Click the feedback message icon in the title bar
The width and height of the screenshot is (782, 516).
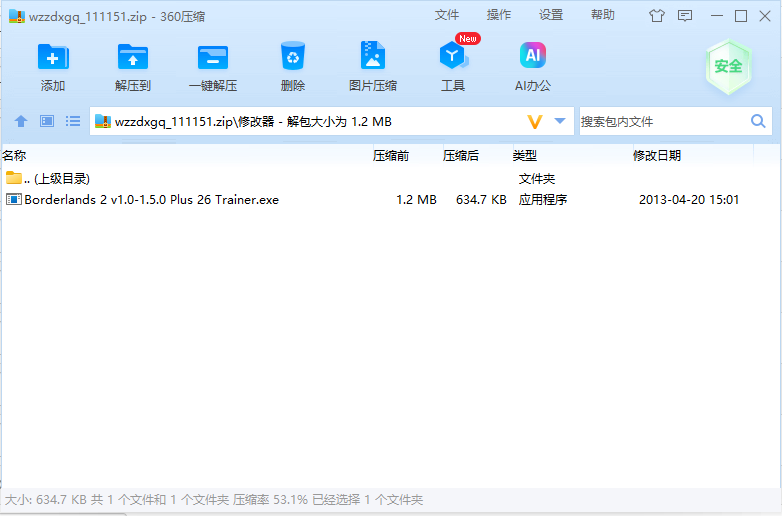coord(685,16)
